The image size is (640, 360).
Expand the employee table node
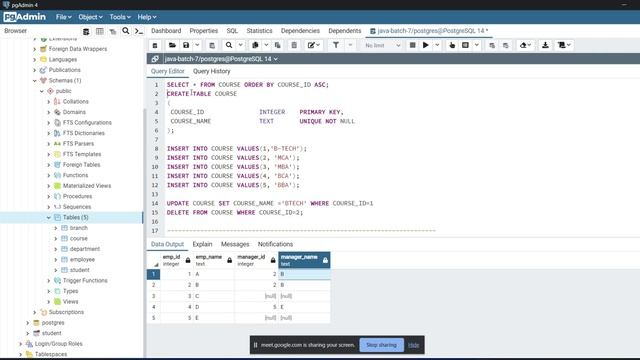click(x=56, y=260)
